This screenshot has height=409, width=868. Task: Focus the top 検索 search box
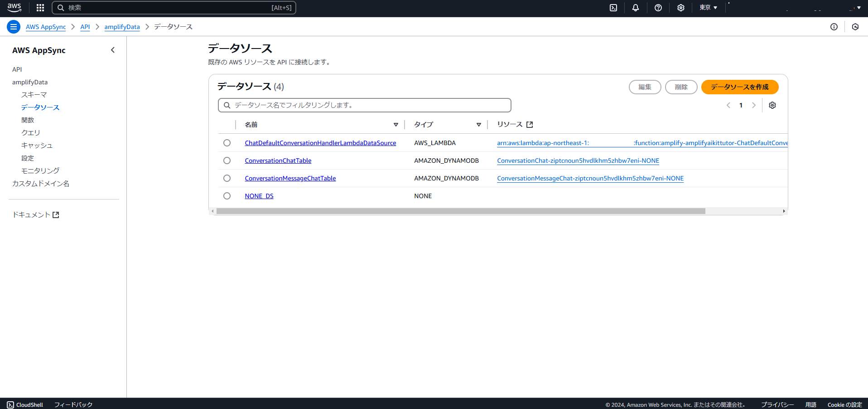coord(174,8)
